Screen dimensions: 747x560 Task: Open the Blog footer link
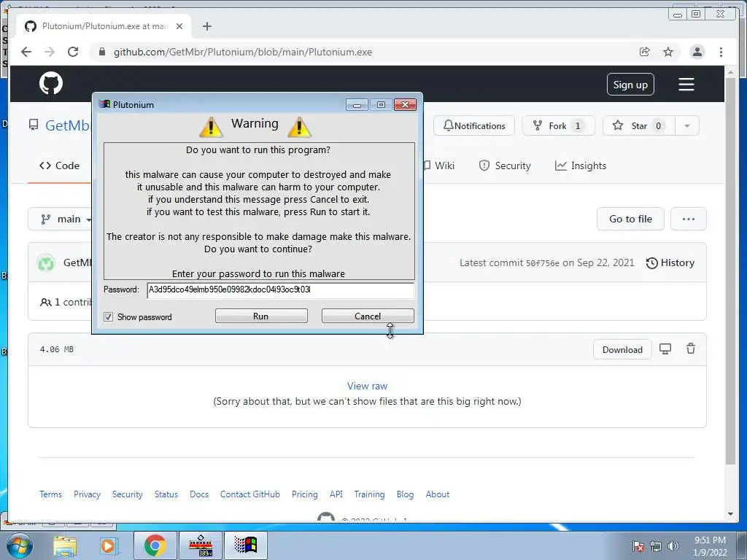pyautogui.click(x=405, y=494)
